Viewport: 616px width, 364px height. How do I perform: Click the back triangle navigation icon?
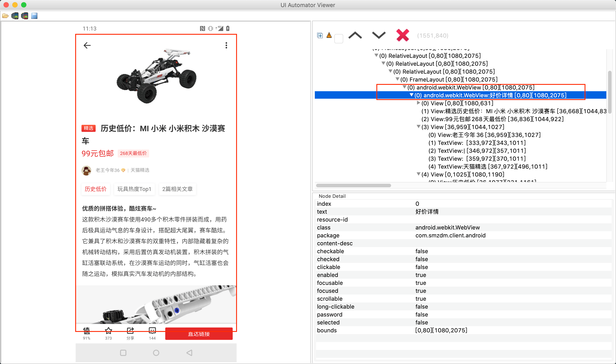189,353
